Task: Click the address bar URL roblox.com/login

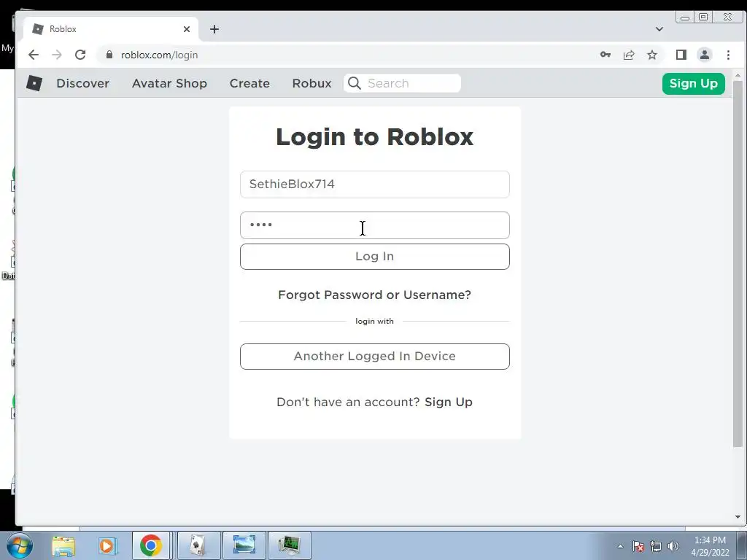Action: point(159,55)
